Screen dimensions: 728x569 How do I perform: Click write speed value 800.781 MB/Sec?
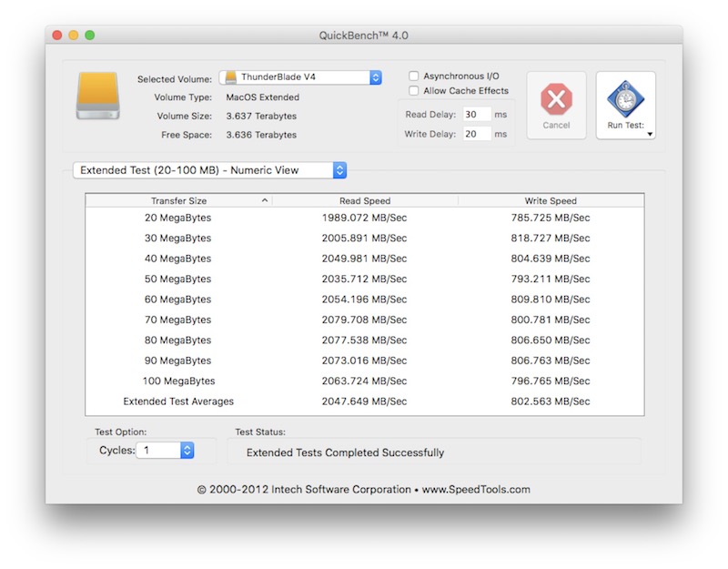pos(551,320)
